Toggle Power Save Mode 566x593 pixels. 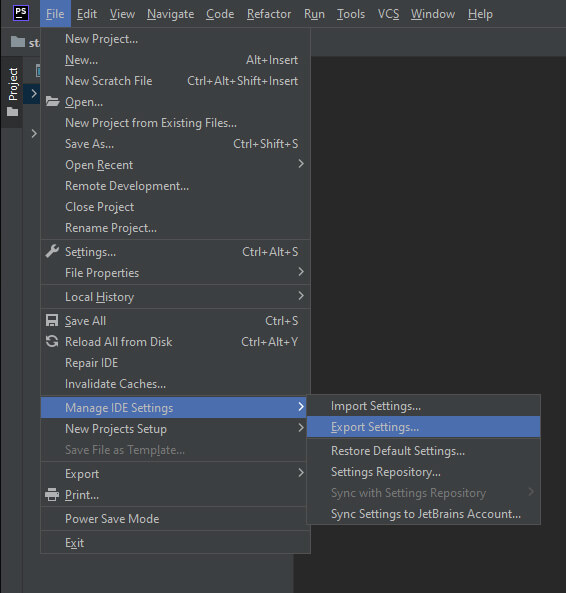175,519
